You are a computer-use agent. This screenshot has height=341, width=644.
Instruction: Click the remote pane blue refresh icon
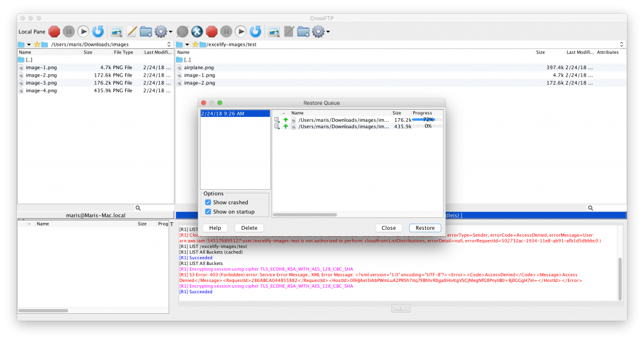[x=255, y=31]
